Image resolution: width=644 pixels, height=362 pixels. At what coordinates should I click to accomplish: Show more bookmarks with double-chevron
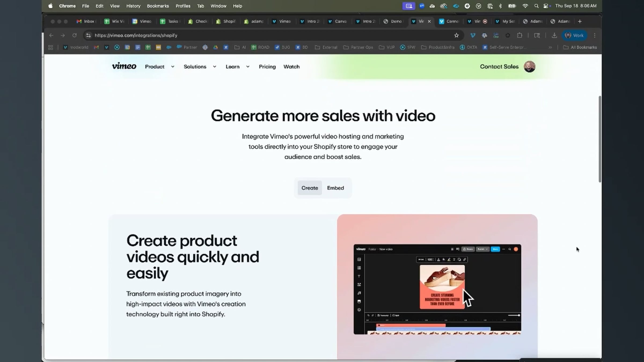tap(550, 47)
